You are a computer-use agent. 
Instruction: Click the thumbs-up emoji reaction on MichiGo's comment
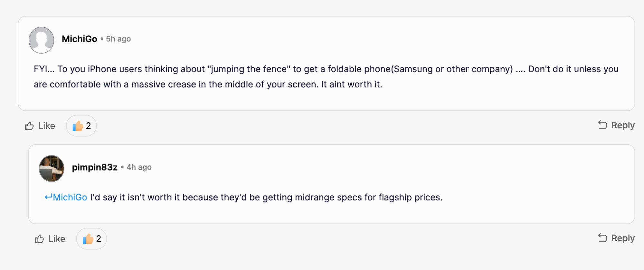[78, 126]
